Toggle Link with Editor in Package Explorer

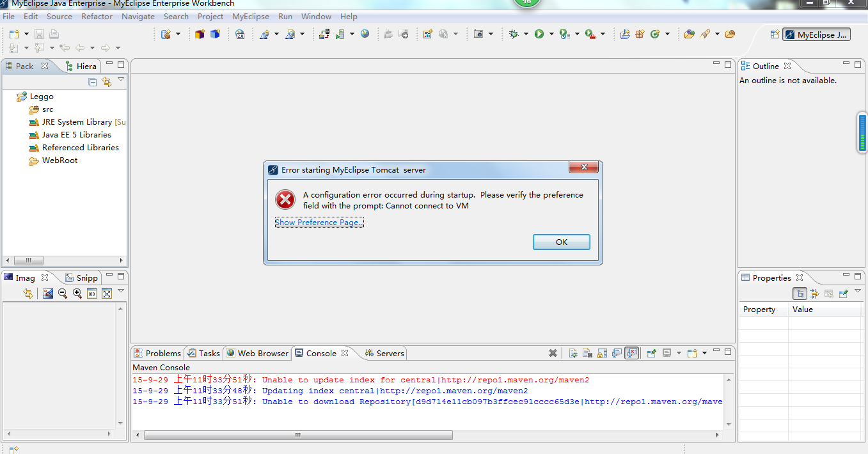[x=107, y=82]
